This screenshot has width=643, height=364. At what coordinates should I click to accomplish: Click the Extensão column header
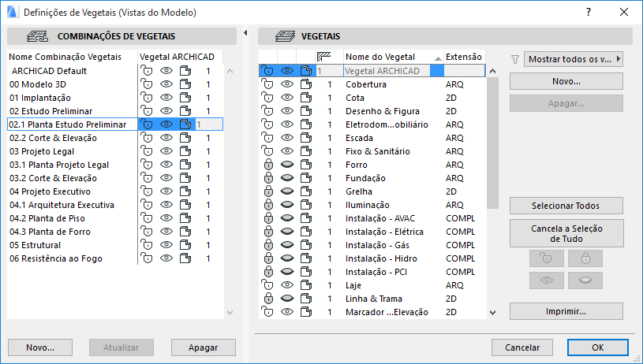(464, 57)
